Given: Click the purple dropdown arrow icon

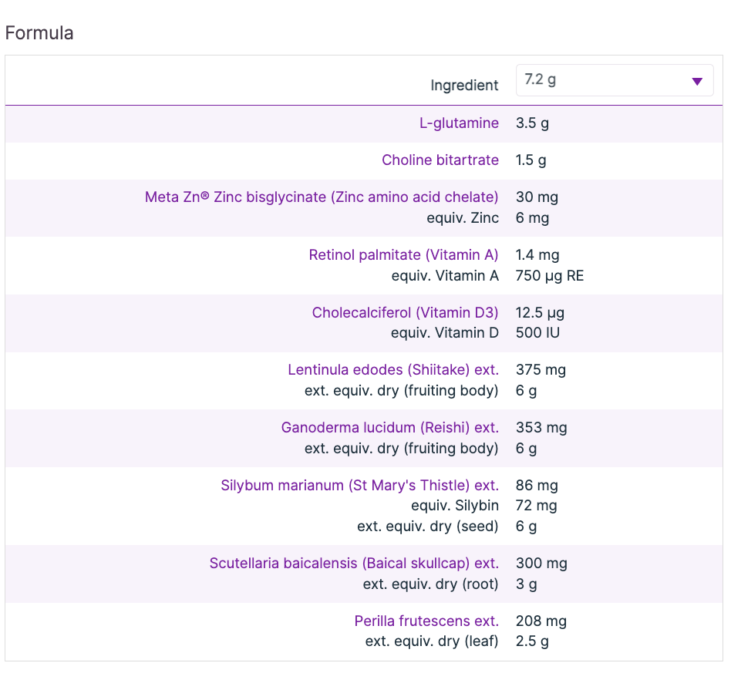Looking at the screenshot, I should click(697, 81).
